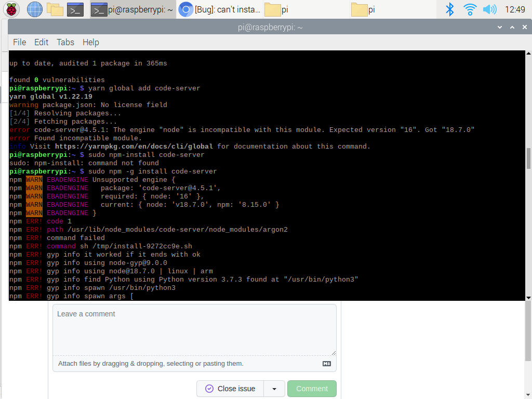Open the Tabs menu in terminal

[x=65, y=42]
